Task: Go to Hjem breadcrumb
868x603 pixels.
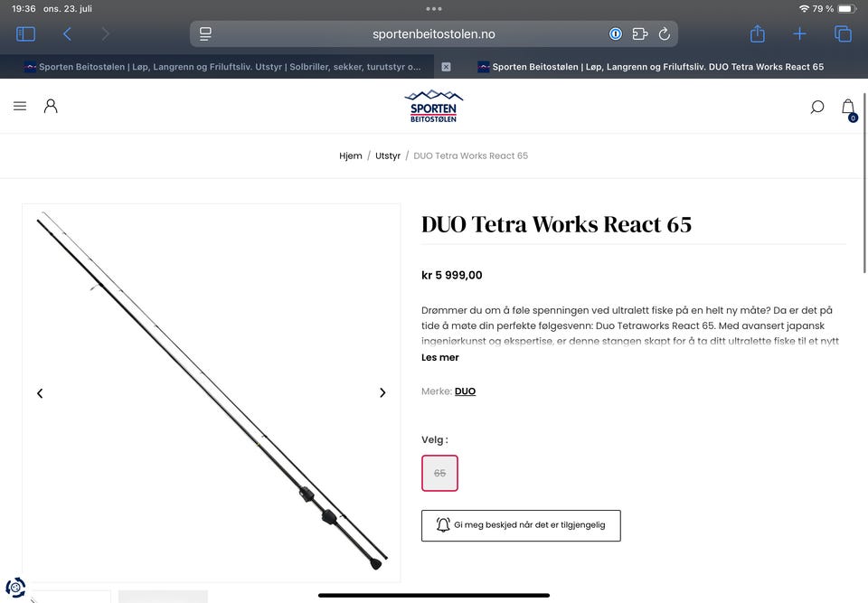Action: (351, 155)
